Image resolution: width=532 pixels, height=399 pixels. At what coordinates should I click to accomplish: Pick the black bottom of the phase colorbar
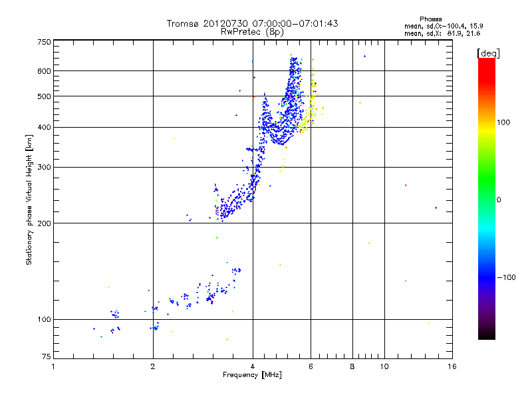[x=487, y=334]
